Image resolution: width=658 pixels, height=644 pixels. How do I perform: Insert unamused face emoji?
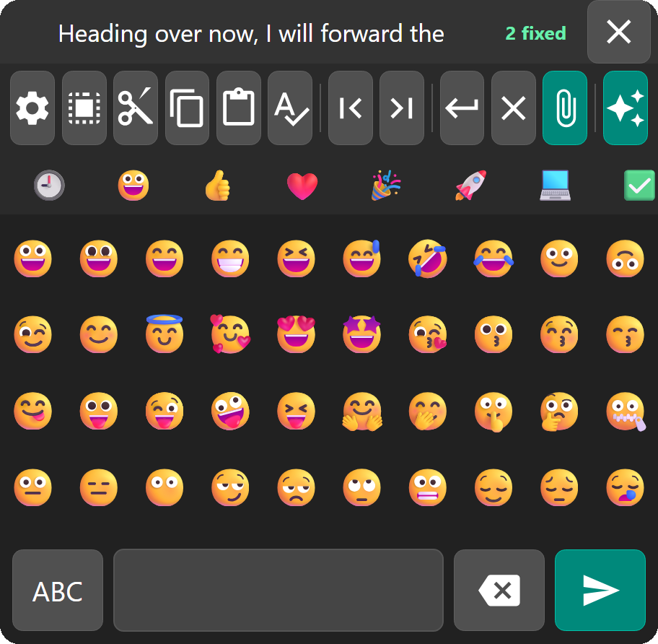296,487
